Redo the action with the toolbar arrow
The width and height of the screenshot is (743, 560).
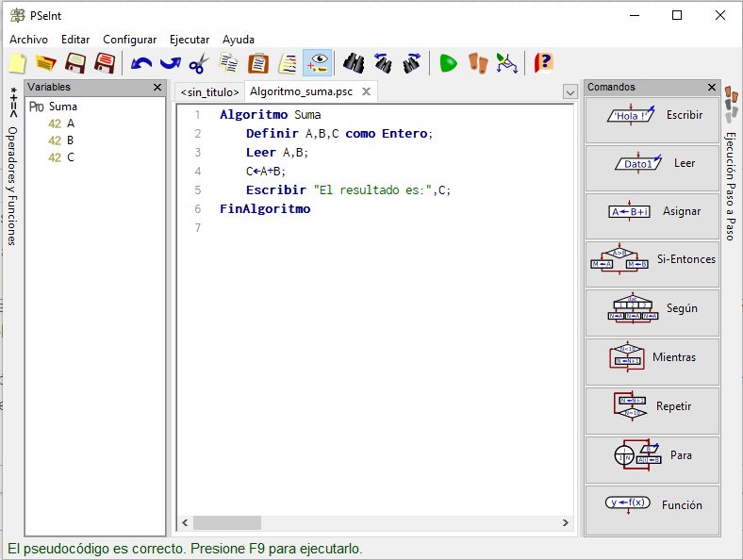(170, 63)
